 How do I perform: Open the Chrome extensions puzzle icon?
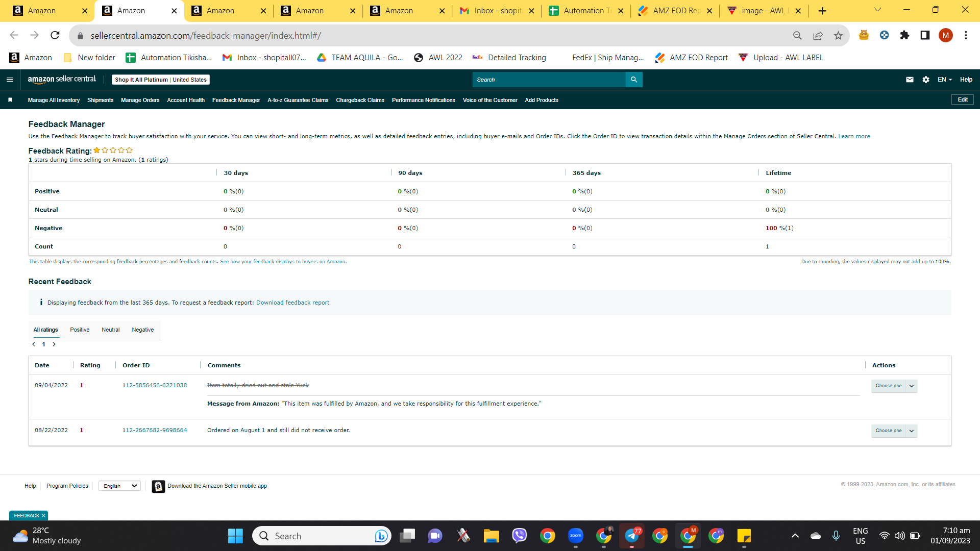tap(904, 35)
